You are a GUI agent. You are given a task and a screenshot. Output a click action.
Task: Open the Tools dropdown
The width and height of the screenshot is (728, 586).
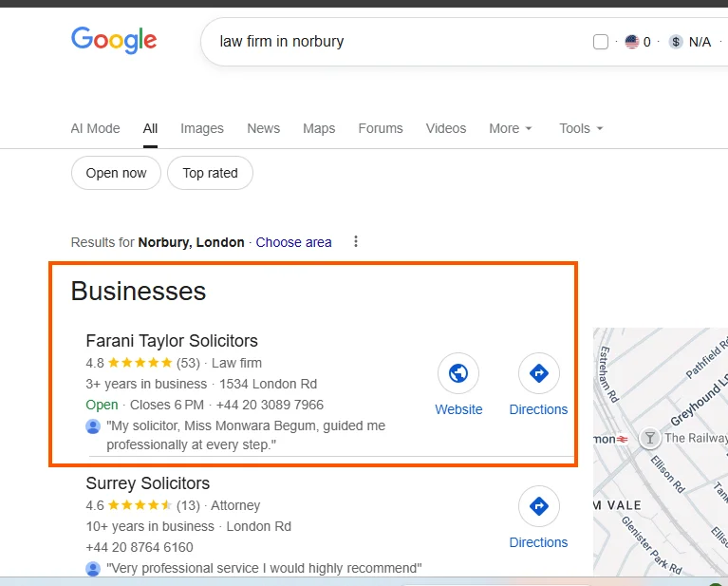(x=581, y=128)
